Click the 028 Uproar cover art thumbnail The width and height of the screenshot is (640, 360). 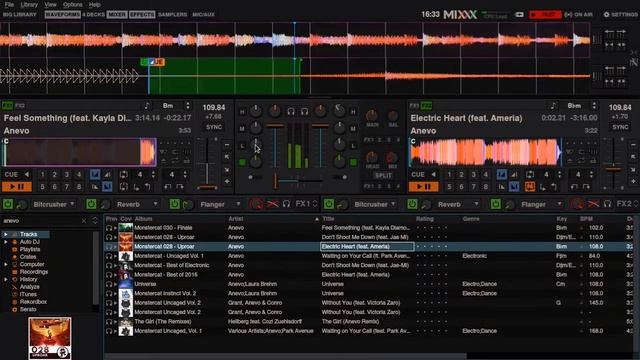[50, 338]
